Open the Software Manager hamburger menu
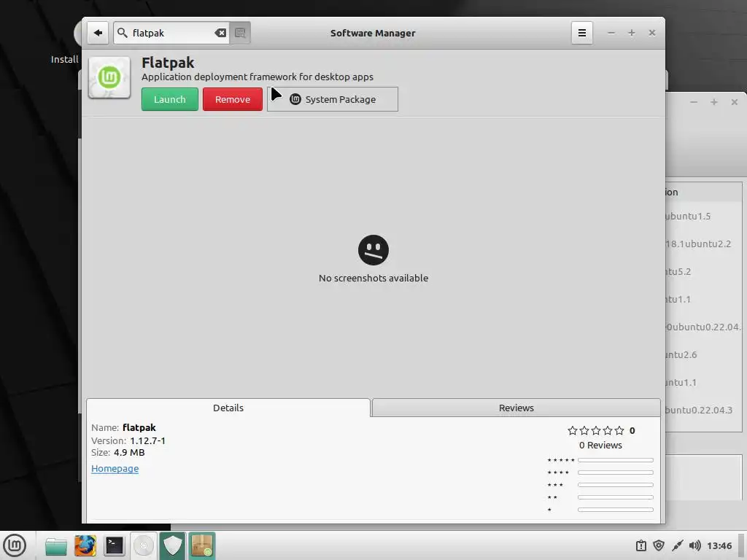Screen dimensions: 747x560 [581, 33]
